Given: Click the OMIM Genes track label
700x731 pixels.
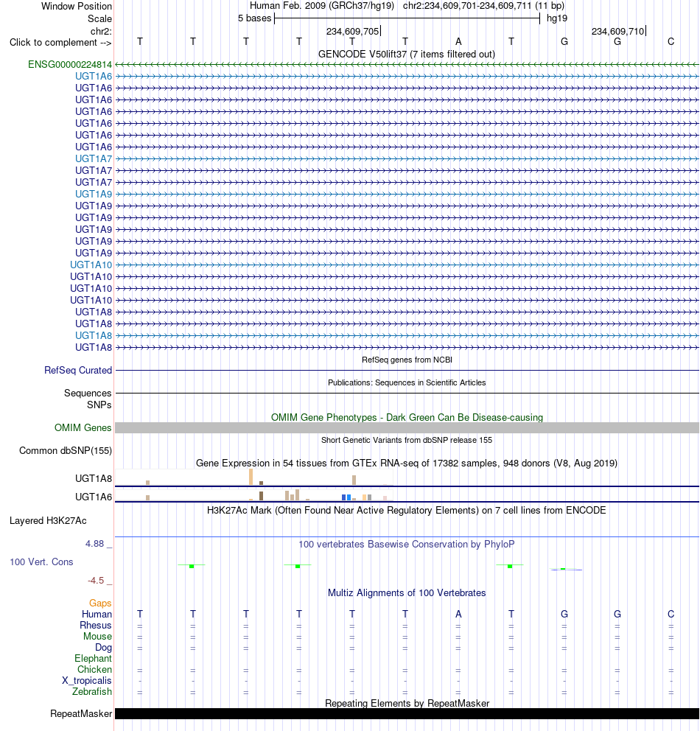Looking at the screenshot, I should click(83, 427).
